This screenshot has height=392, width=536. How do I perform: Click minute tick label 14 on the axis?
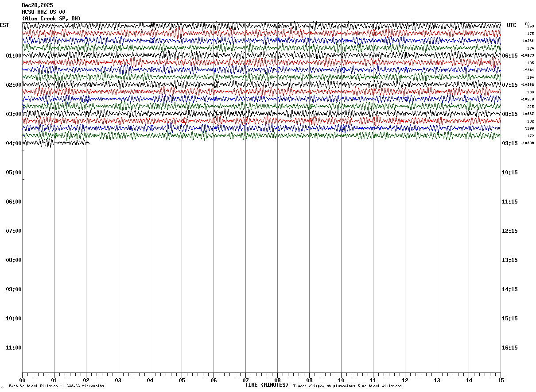pos(469,380)
